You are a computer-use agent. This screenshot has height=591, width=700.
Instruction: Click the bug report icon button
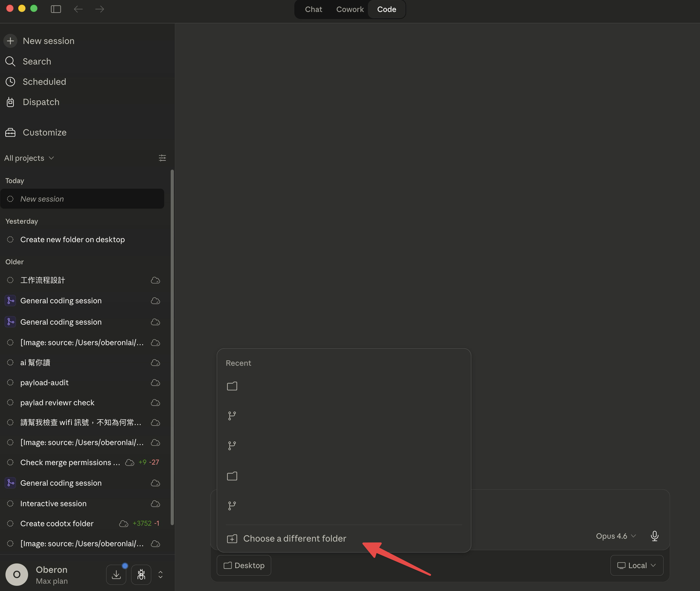point(141,574)
